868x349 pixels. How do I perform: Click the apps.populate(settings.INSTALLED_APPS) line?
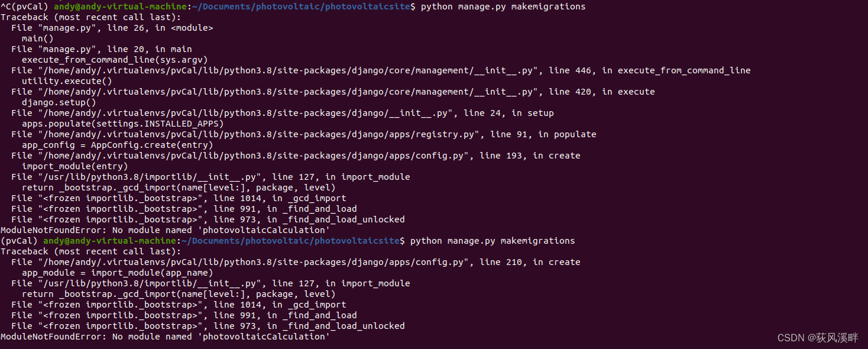point(122,124)
